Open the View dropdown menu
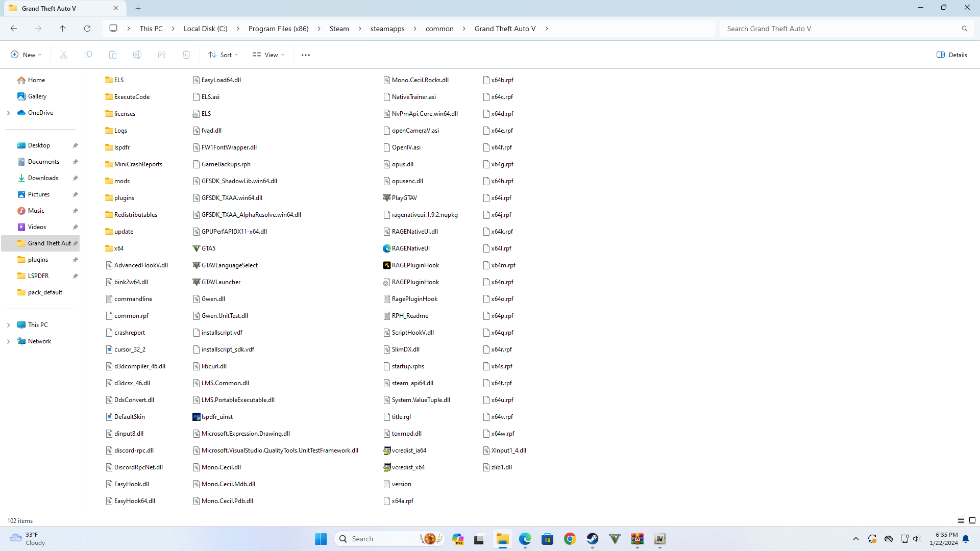The image size is (980, 551). point(268,55)
